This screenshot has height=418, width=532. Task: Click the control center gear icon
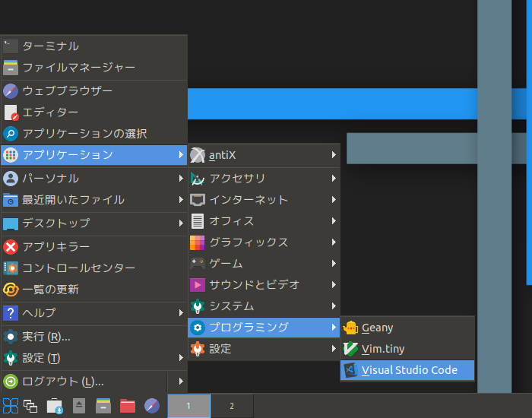click(11, 268)
